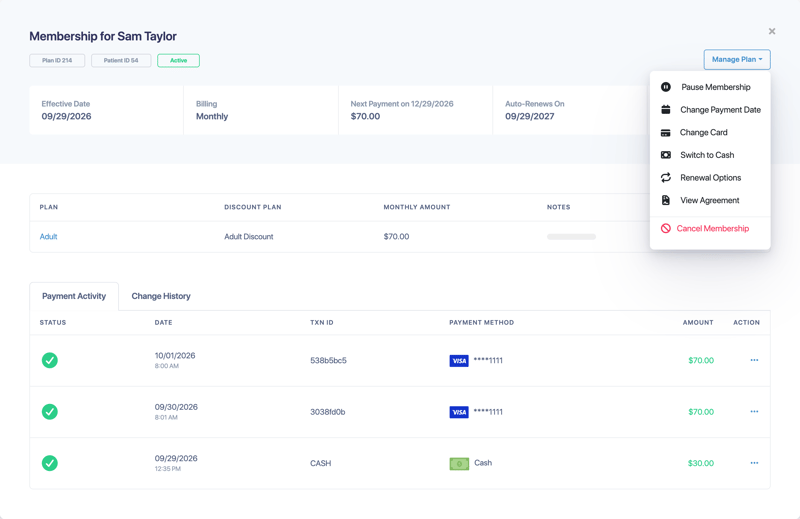This screenshot has height=519, width=800.
Task: Click the green cash bill icon in CASH row
Action: [459, 464]
